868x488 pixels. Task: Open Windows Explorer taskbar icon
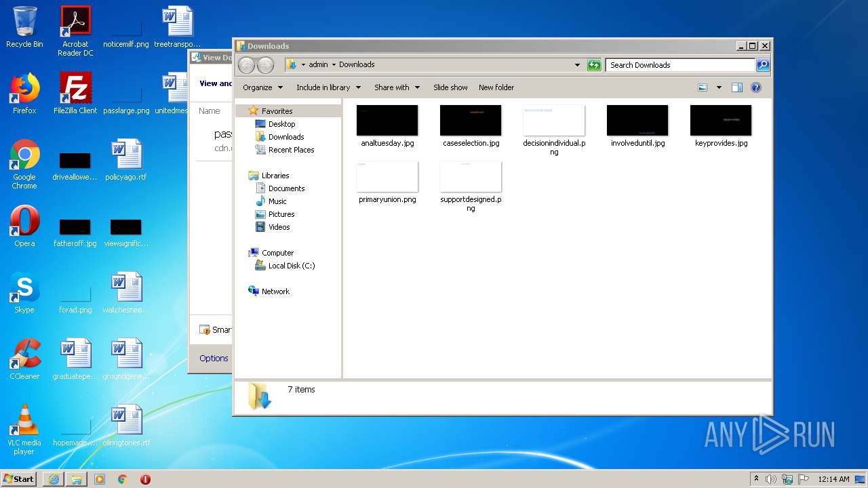pyautogui.click(x=77, y=479)
